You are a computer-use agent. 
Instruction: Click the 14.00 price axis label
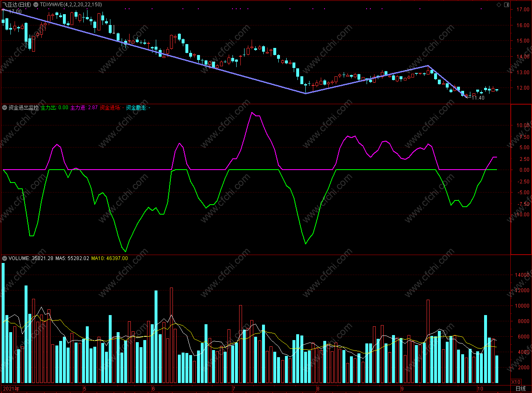tap(523, 57)
